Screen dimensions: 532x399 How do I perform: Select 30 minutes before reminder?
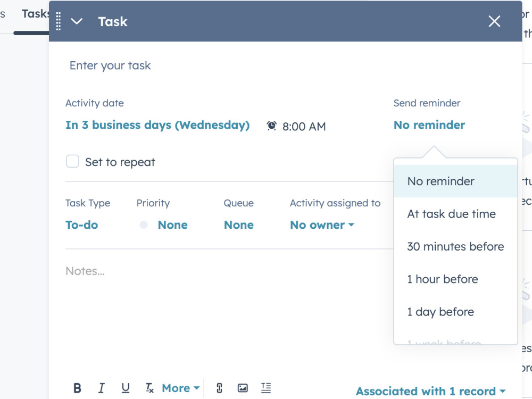(456, 246)
